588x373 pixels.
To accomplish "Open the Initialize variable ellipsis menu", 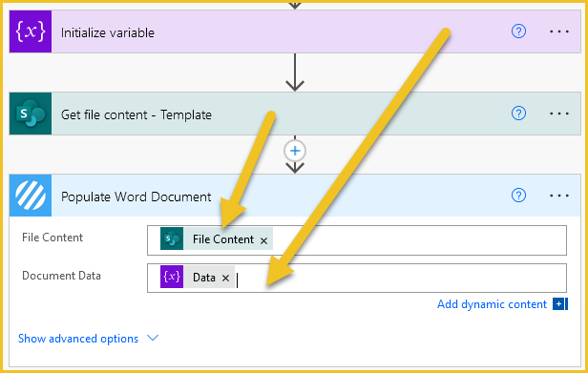I will click(559, 31).
